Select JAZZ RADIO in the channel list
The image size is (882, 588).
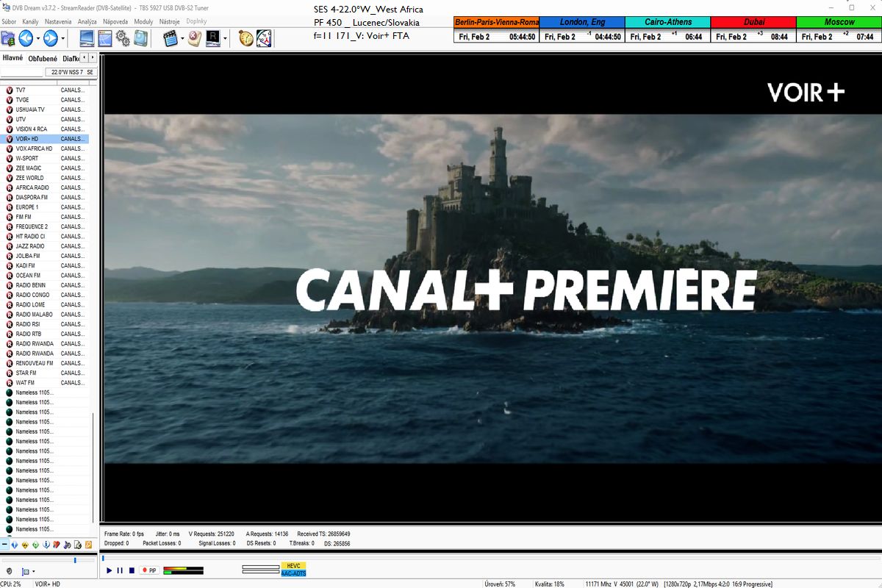(x=30, y=246)
